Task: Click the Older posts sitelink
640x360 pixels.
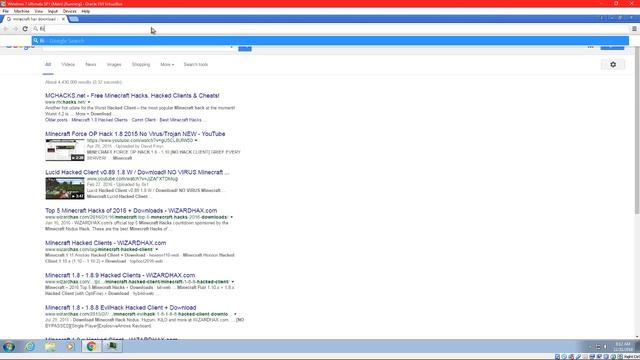Action: 56,120
